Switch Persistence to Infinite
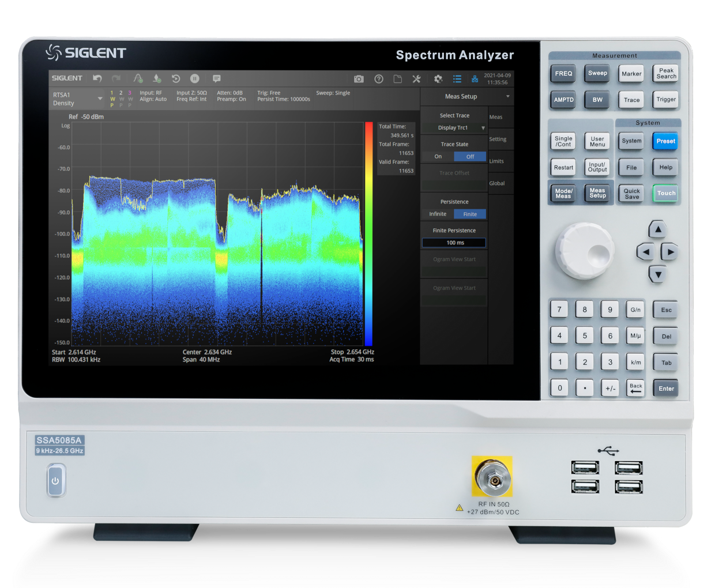The width and height of the screenshot is (715, 588). click(x=438, y=214)
